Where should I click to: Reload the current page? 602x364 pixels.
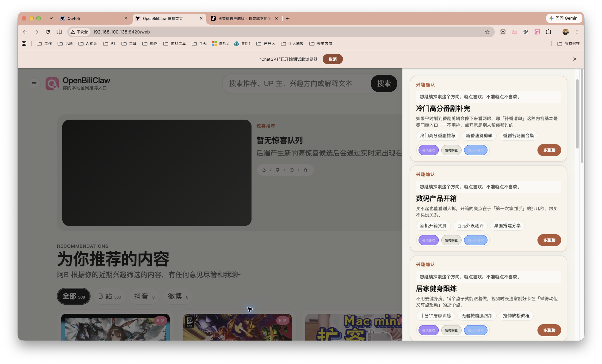pyautogui.click(x=48, y=32)
